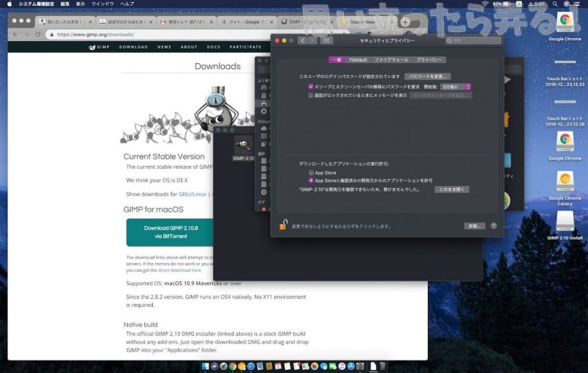
Task: Select the App Store only radio option
Action: tap(311, 173)
